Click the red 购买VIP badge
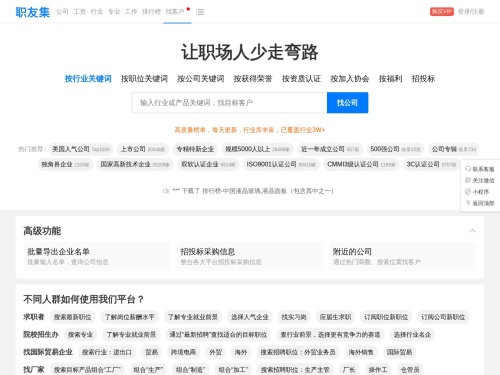This screenshot has height=375, width=500. [x=442, y=12]
